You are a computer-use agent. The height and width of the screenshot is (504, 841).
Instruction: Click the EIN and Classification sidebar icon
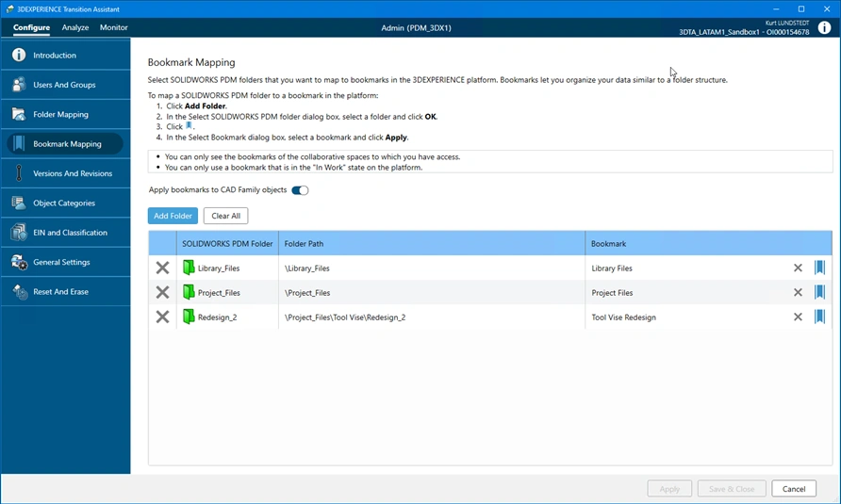(x=19, y=232)
